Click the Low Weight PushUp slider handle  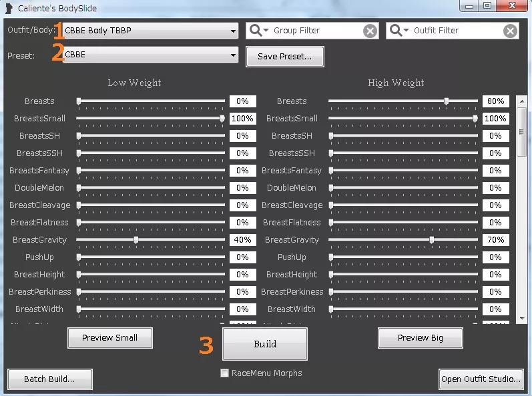pyautogui.click(x=79, y=257)
